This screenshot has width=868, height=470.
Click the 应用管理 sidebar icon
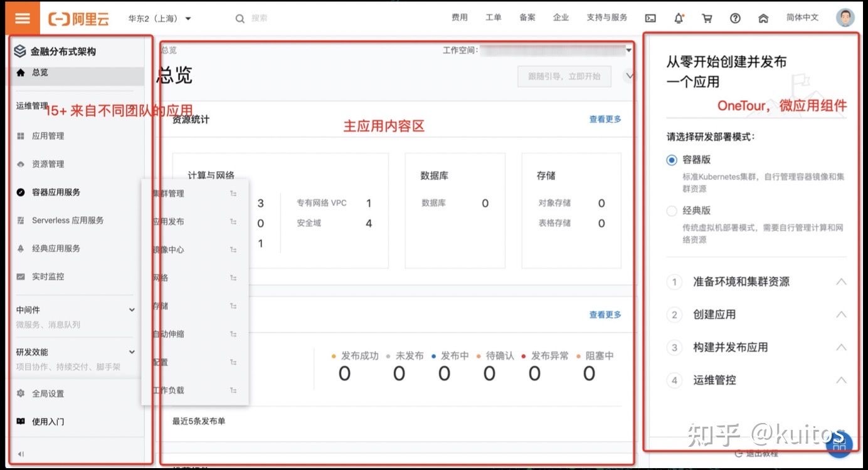click(21, 136)
